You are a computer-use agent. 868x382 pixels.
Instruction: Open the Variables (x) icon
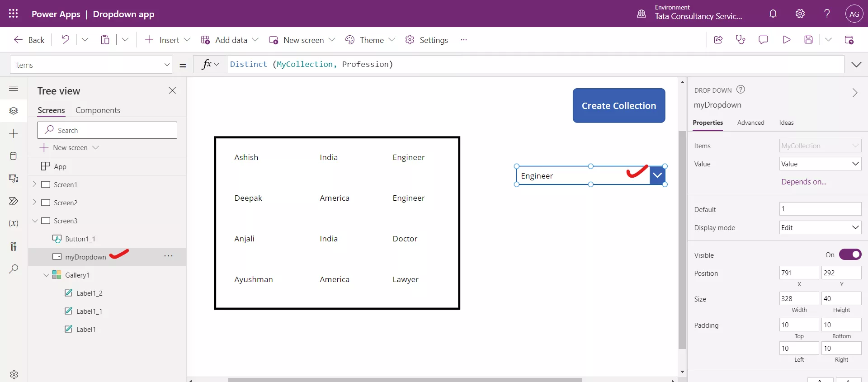point(14,223)
